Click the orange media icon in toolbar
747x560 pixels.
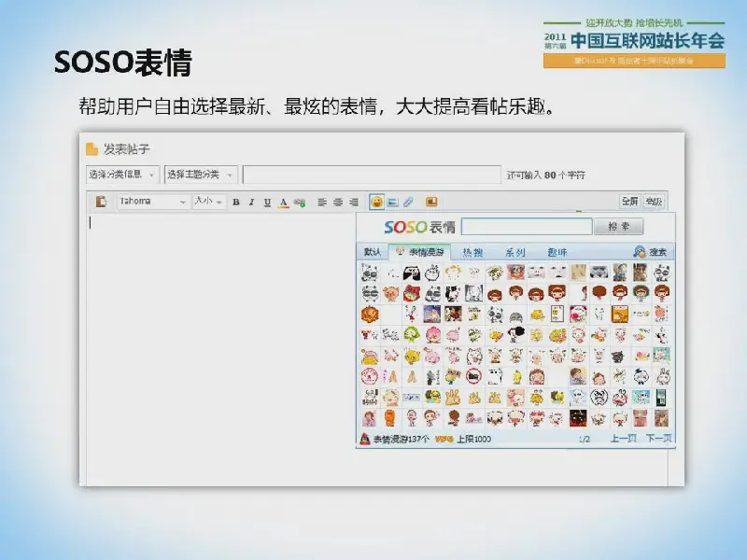coord(431,202)
